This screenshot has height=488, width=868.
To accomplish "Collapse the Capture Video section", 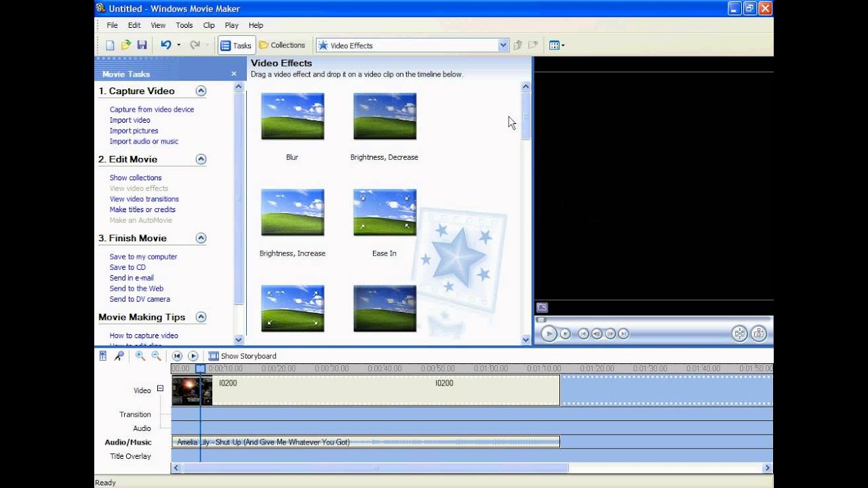I will coord(201,91).
